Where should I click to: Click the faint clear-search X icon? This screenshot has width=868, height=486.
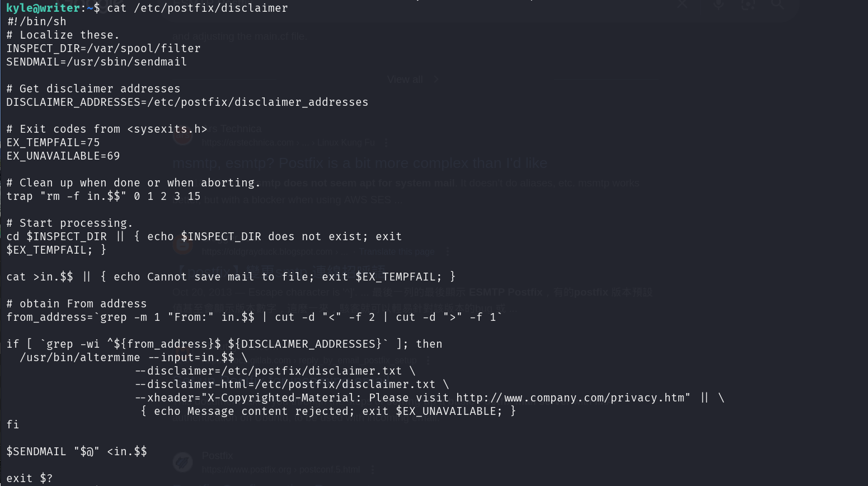point(682,4)
